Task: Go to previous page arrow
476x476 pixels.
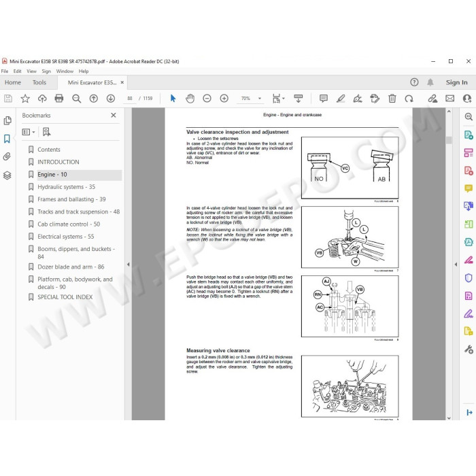Action: point(94,99)
